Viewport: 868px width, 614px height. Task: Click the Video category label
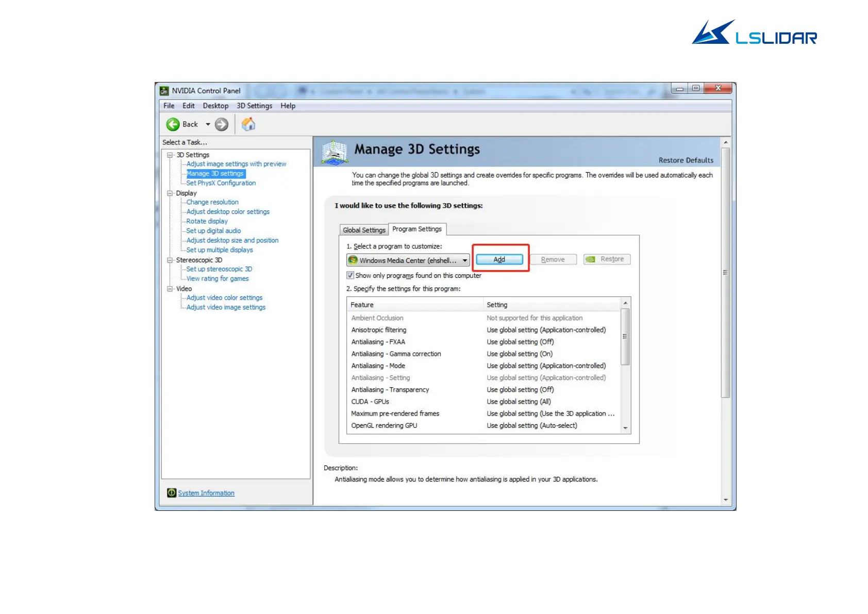(x=183, y=289)
